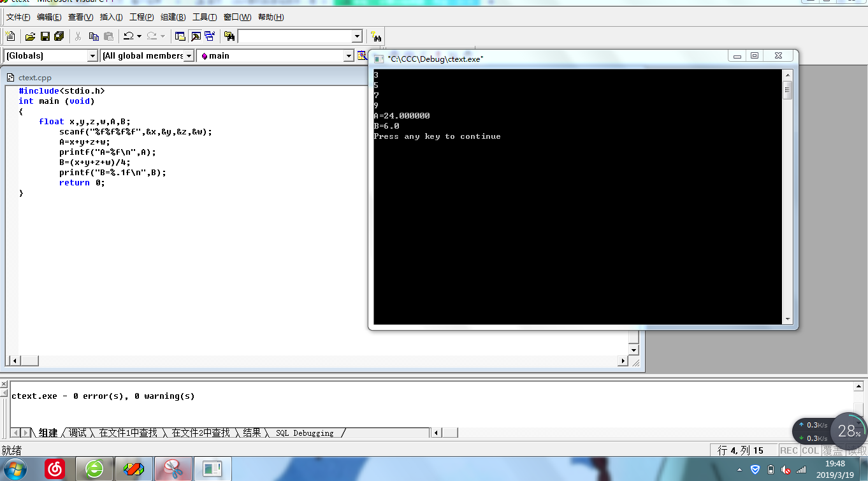Check the network signal tray icon

click(x=802, y=470)
